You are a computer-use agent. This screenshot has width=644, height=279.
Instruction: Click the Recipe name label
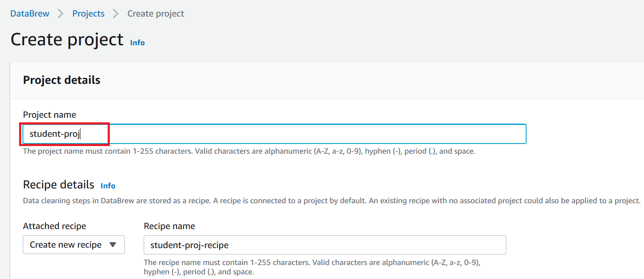pyautogui.click(x=169, y=226)
